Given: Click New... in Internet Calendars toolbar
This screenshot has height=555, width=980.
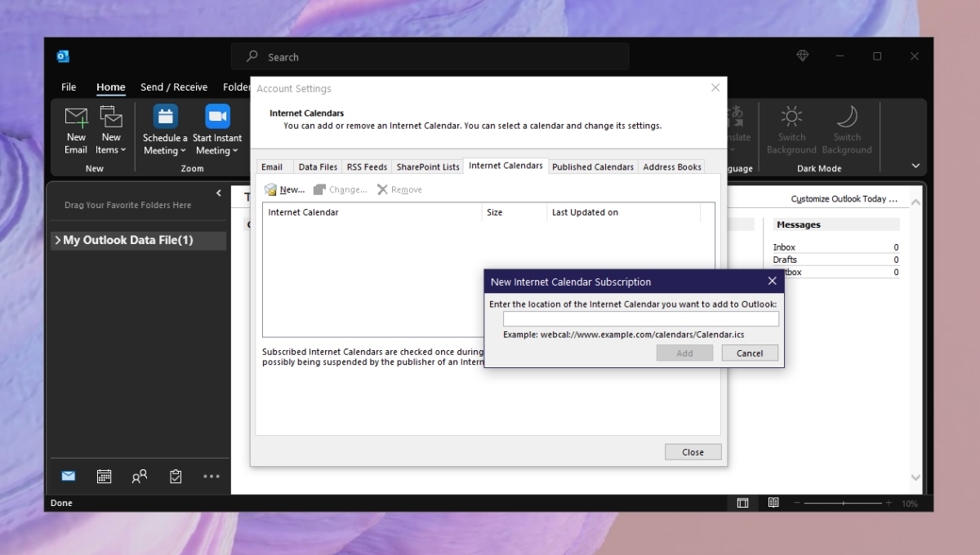Looking at the screenshot, I should coord(284,189).
